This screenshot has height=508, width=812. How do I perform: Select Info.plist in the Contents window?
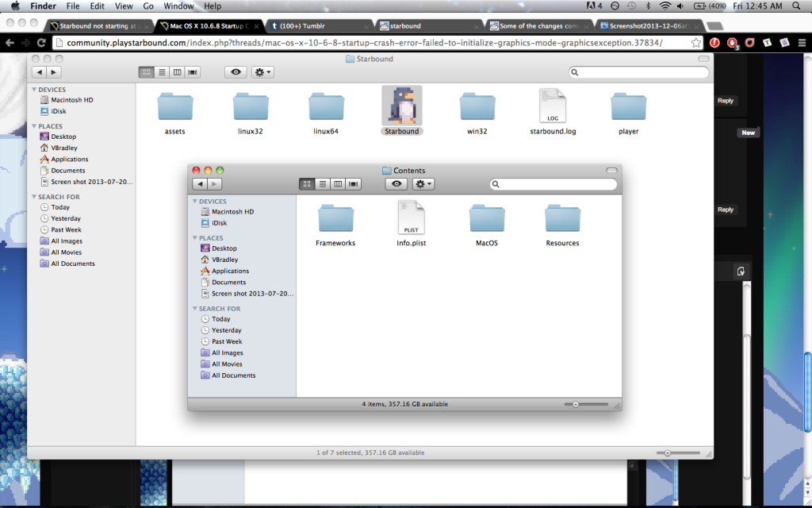411,217
